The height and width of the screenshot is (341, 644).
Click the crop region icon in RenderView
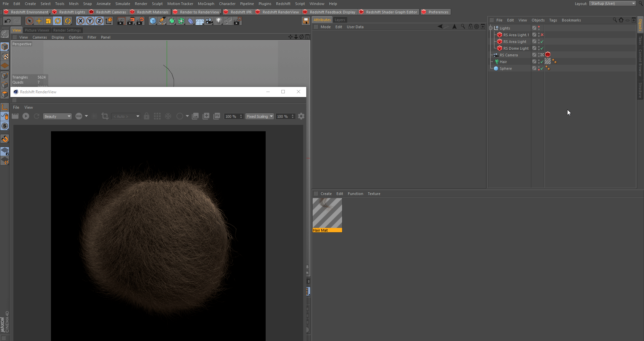tap(105, 116)
